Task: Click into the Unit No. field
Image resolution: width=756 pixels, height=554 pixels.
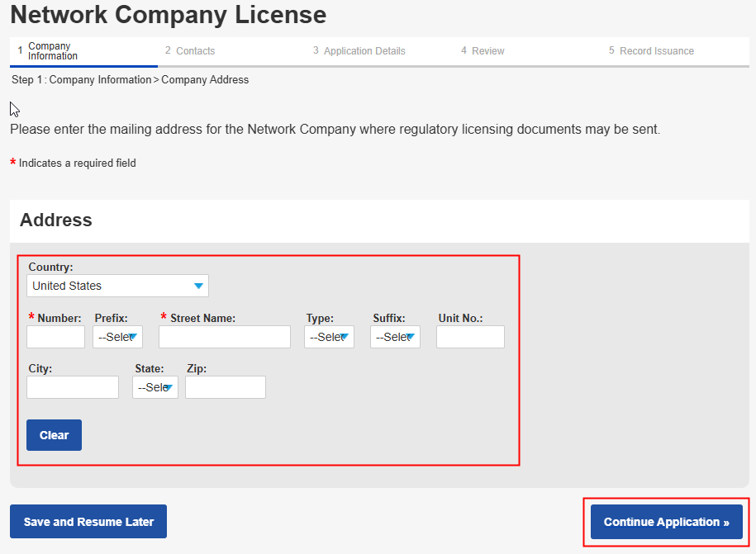Action: 470,337
